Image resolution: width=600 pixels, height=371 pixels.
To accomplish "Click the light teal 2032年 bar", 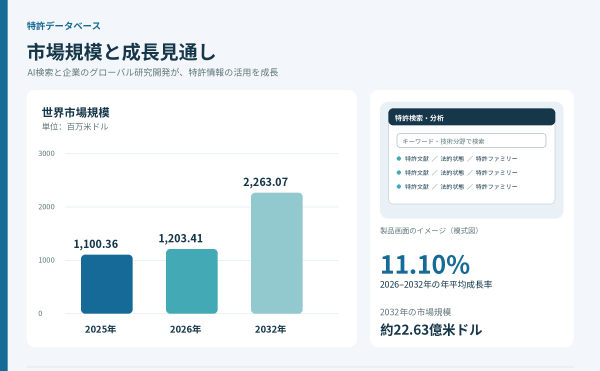I will [x=277, y=253].
